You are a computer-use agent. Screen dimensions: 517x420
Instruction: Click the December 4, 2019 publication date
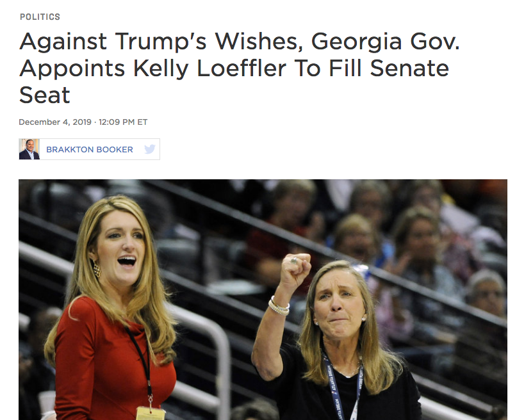55,122
